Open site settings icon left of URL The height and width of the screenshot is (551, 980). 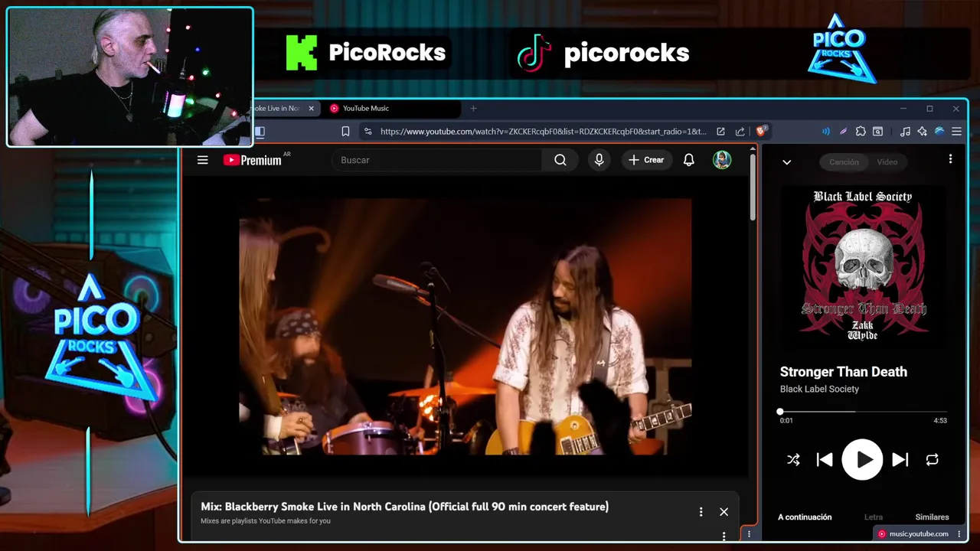tap(368, 132)
